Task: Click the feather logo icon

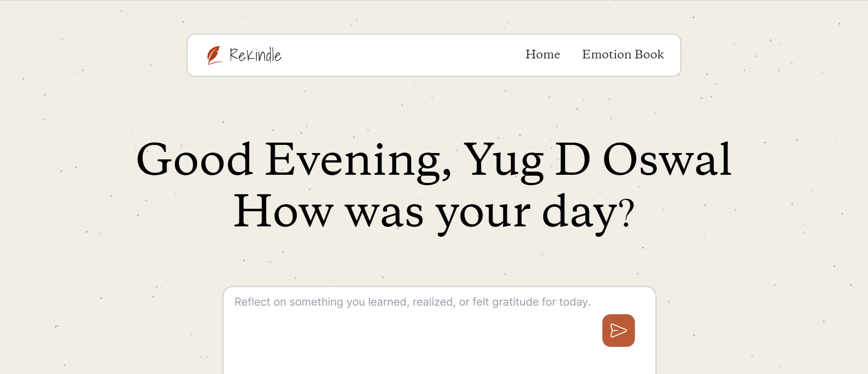Action: (215, 55)
